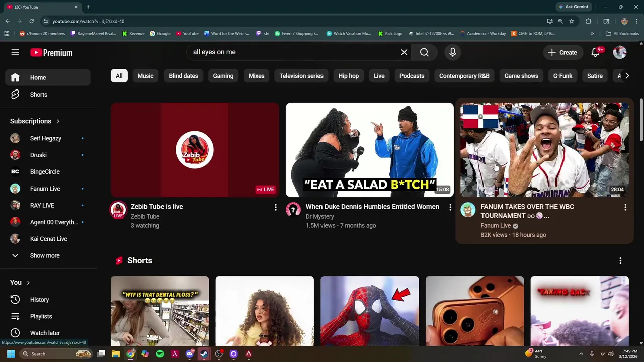
Task: Reload the page in Chrome
Action: [x=31, y=21]
